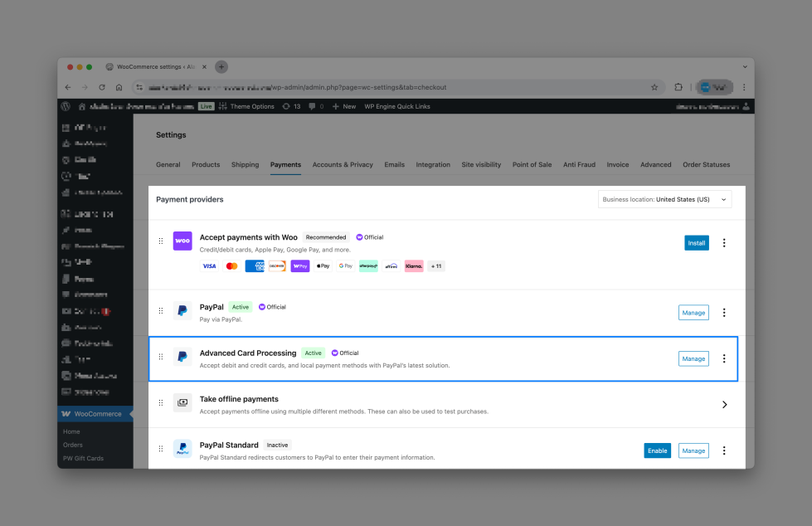Image resolution: width=812 pixels, height=526 pixels.
Task: Install Accept payments with Woo
Action: (697, 243)
